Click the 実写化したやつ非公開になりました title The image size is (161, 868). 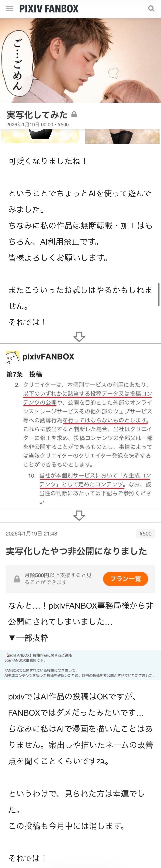pyautogui.click(x=76, y=551)
